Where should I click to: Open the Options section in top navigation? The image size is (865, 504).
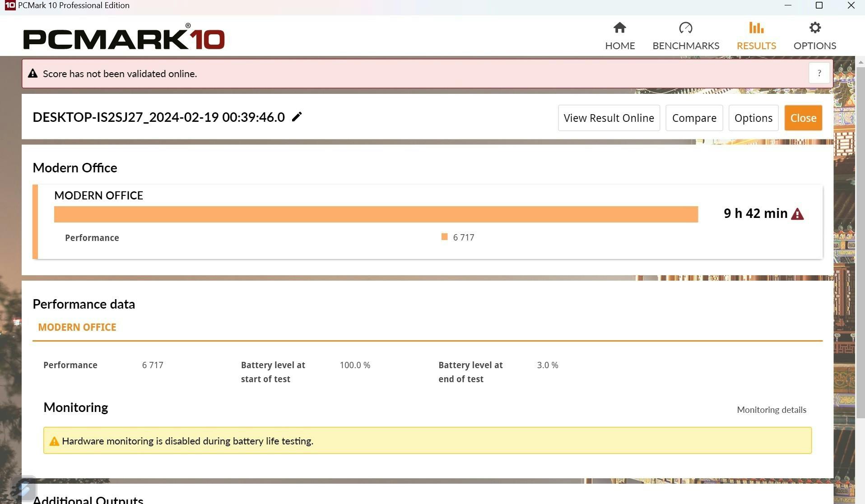pyautogui.click(x=815, y=36)
